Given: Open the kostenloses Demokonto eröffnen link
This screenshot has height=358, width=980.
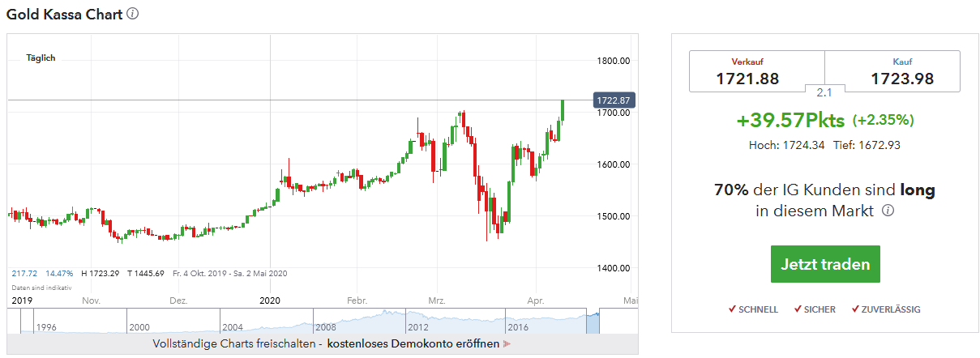Looking at the screenshot, I should [413, 344].
